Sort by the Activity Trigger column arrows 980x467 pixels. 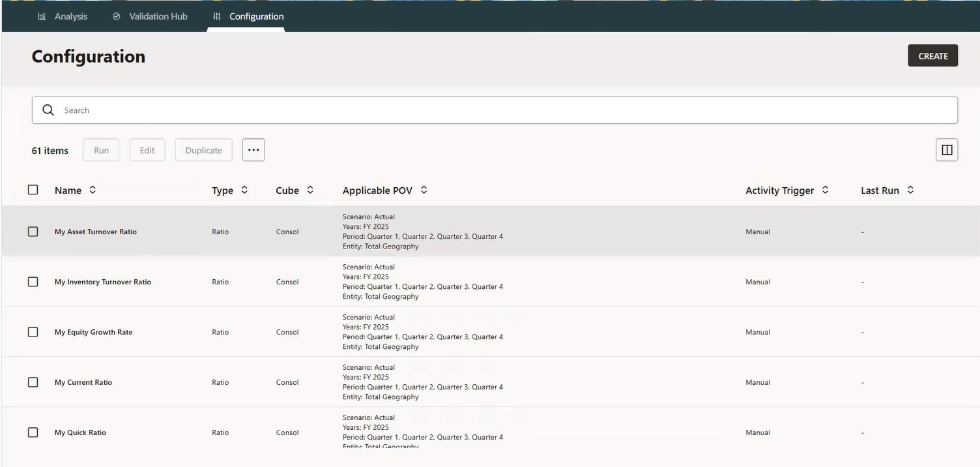[x=825, y=190]
